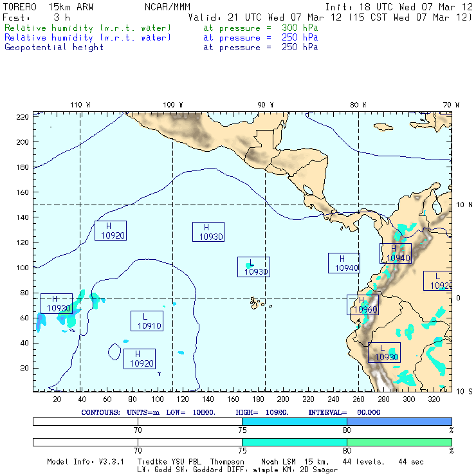Click the 'Geopotential height' legend label
476x476 pixels.
pyautogui.click(x=54, y=48)
